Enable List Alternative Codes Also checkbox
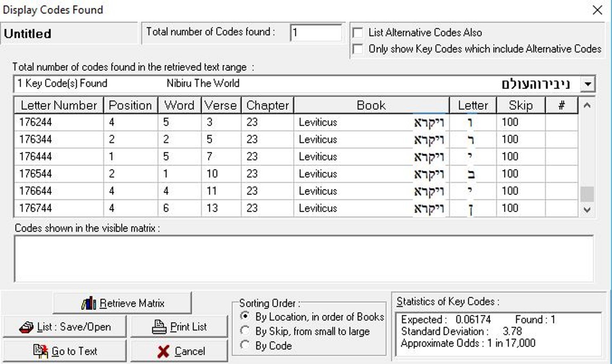This screenshot has width=612, height=364. coord(358,32)
